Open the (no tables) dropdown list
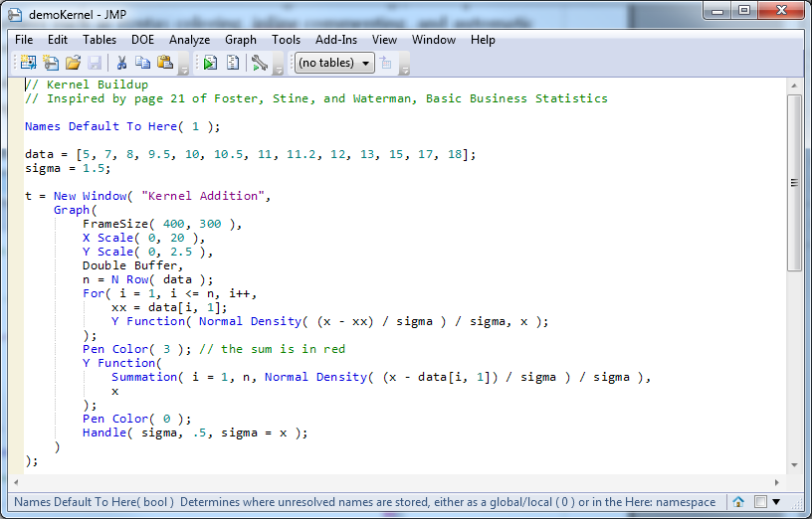Screen dimensions: 812x519 point(334,63)
